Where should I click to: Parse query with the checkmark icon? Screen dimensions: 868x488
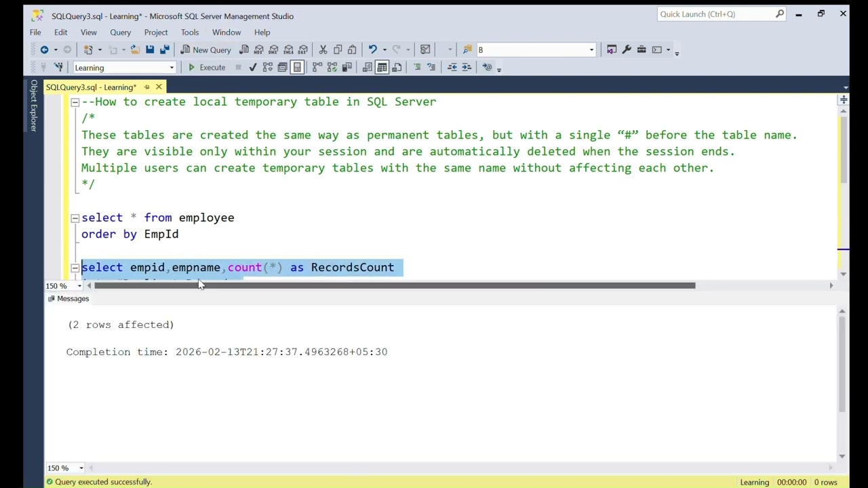tap(253, 67)
